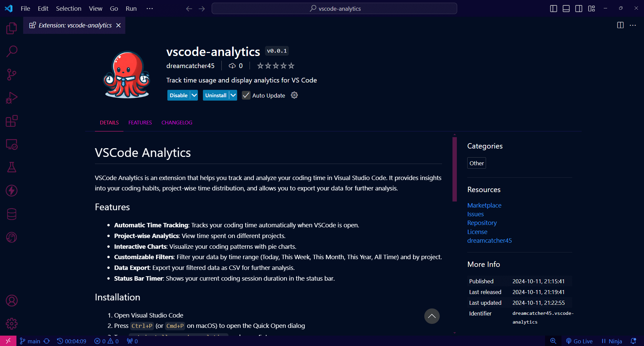Screen dimensions: 644x346
Task: Click Ninja in status bar
Action: pyautogui.click(x=612, y=341)
